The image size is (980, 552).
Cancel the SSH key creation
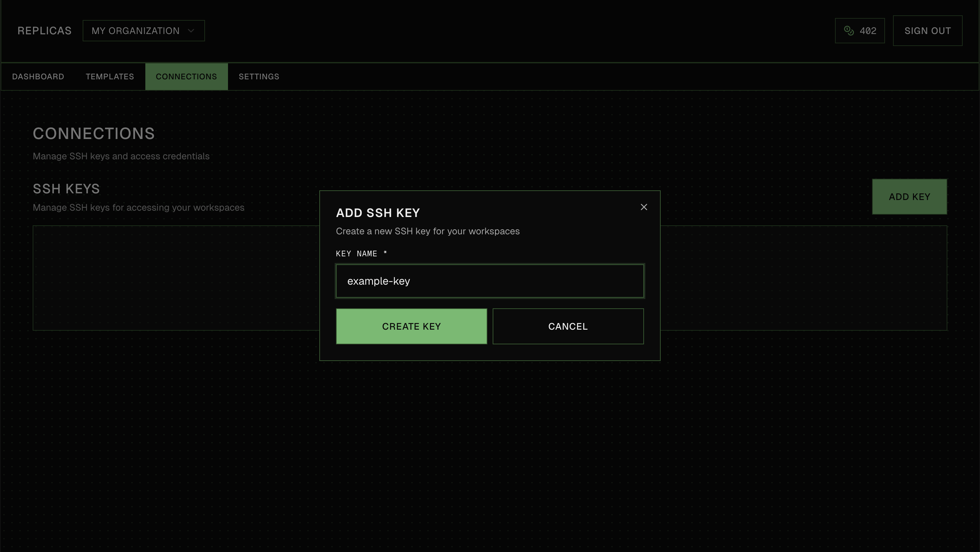[568, 326]
